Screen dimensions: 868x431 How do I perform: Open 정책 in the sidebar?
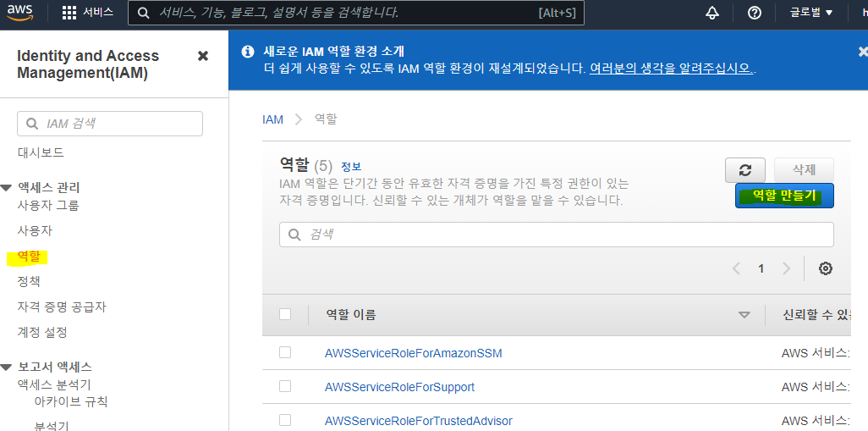coord(29,281)
